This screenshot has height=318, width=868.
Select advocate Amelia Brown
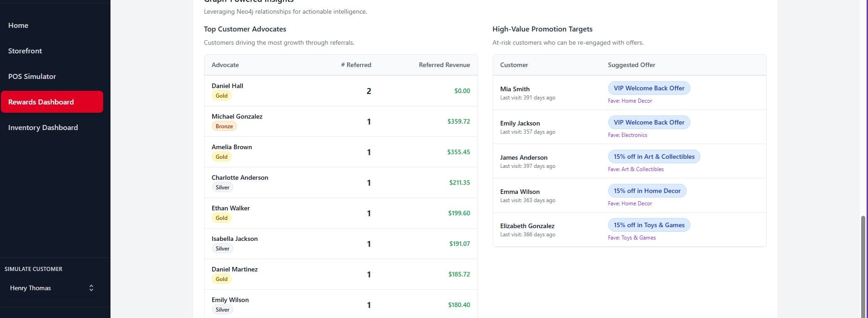(x=231, y=147)
